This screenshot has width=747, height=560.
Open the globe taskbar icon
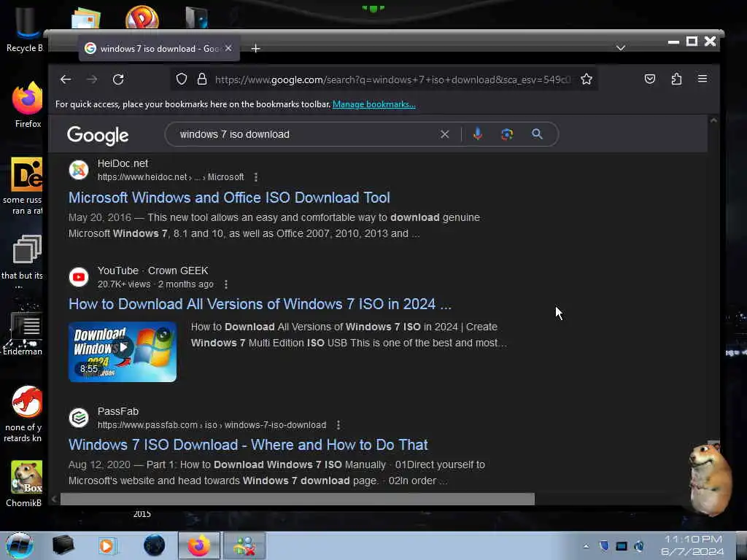click(x=154, y=545)
